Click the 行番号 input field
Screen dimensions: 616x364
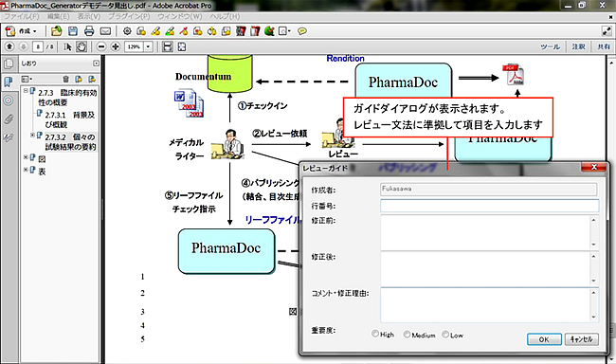click(490, 206)
